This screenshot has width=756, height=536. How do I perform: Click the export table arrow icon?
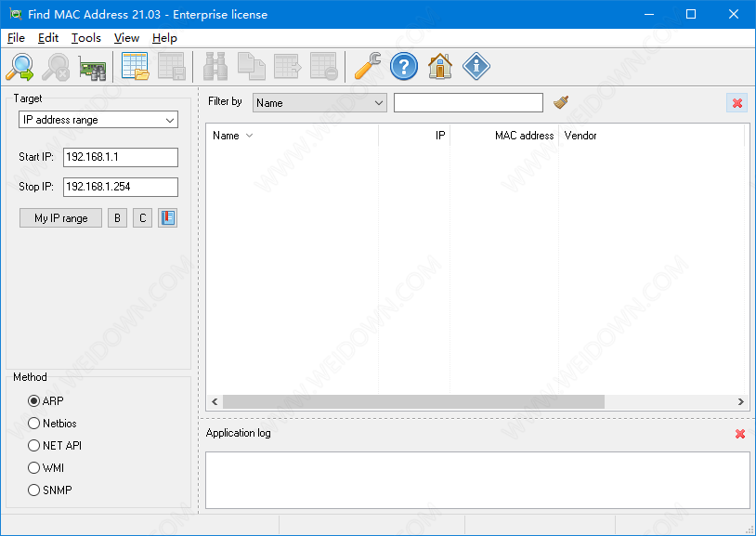pyautogui.click(x=287, y=67)
